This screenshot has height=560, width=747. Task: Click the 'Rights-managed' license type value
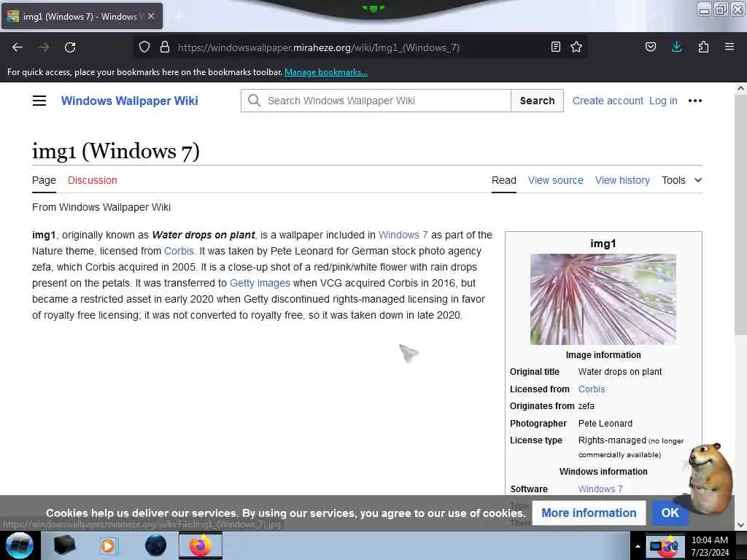612,440
